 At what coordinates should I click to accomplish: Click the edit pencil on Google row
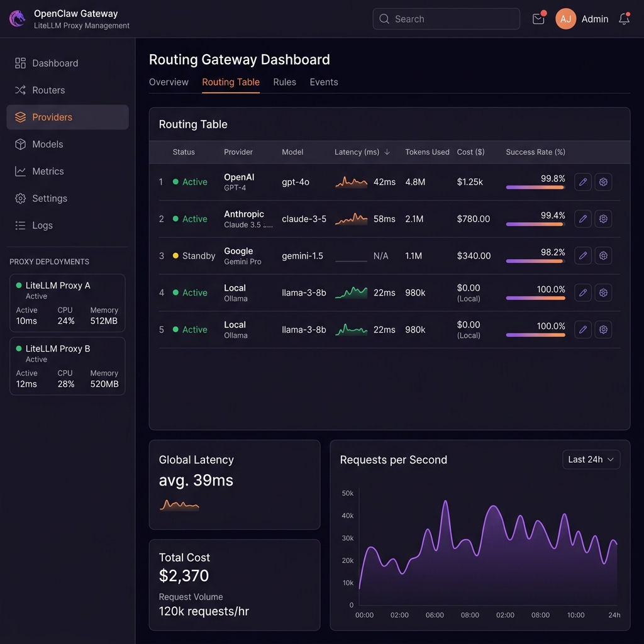583,256
